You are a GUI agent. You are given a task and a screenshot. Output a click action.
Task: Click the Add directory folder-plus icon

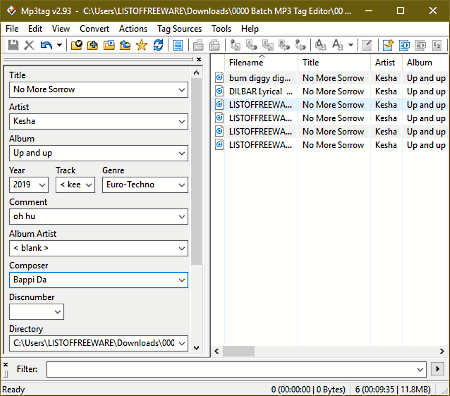[92, 45]
